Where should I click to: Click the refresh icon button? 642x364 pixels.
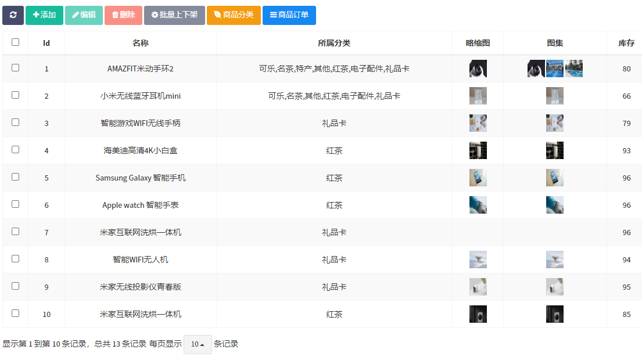pos(13,15)
